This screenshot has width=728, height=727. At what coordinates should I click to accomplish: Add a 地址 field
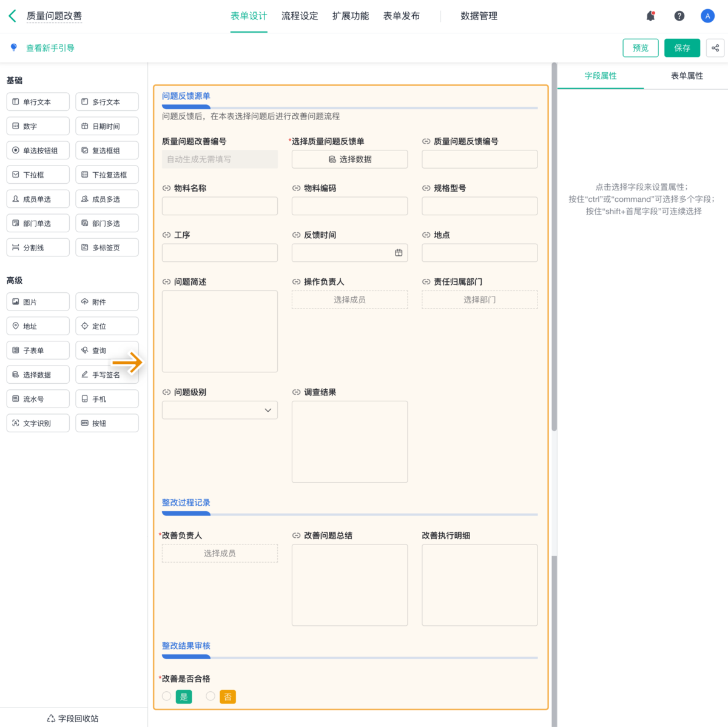pyautogui.click(x=38, y=326)
